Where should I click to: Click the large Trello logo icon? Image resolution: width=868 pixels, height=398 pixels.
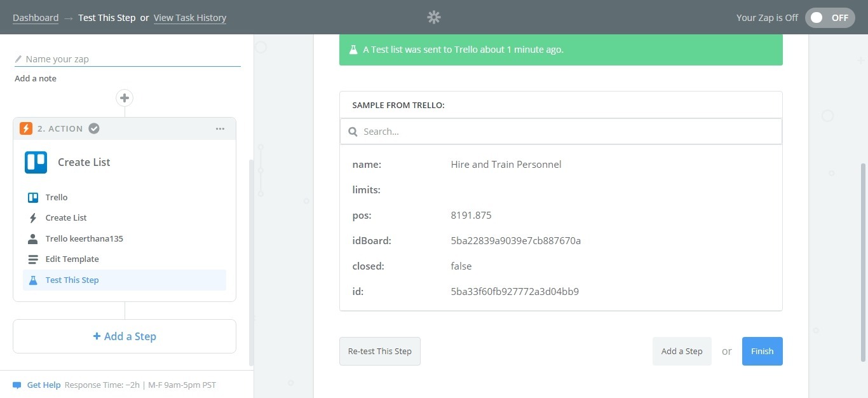36,162
